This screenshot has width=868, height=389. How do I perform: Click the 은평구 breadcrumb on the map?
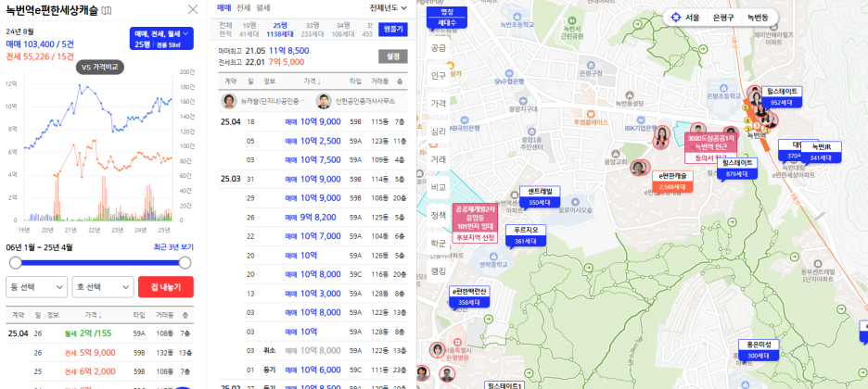[x=723, y=17]
